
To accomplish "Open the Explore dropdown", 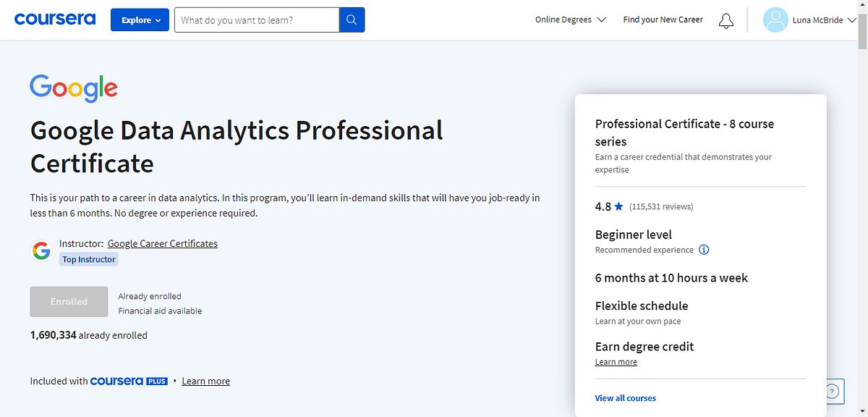I will pyautogui.click(x=140, y=20).
